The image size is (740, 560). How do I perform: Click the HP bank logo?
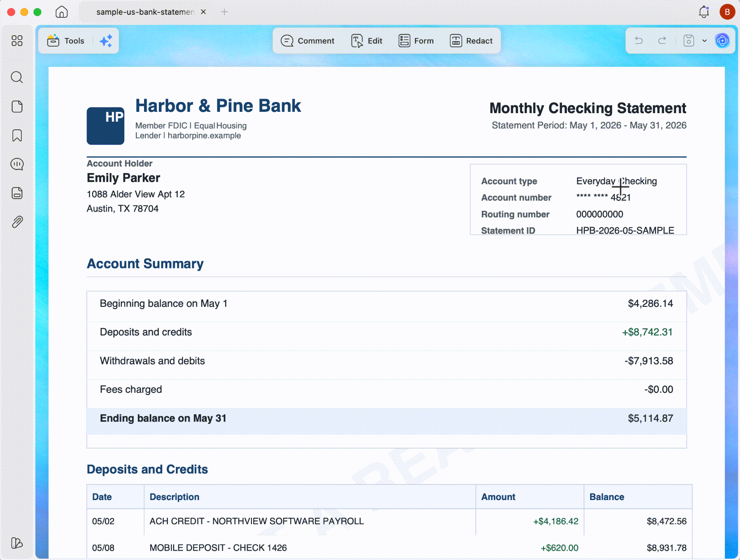click(106, 126)
